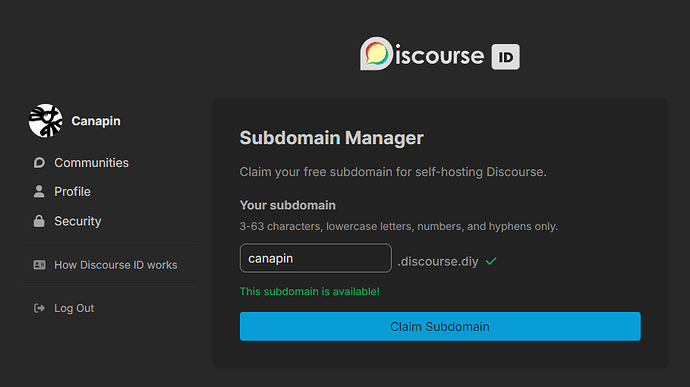This screenshot has width=690, height=387.
Task: Click the 'Your subdomain' label
Action: 288,205
